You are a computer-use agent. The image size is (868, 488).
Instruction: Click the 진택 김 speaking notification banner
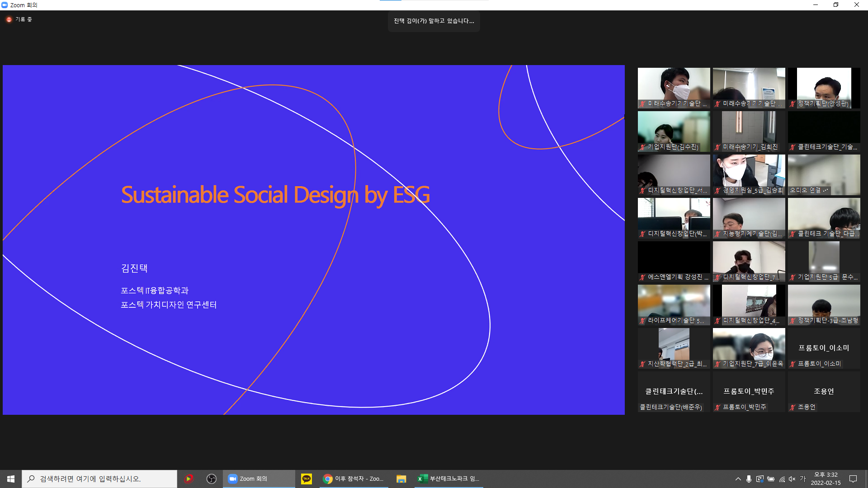click(434, 21)
